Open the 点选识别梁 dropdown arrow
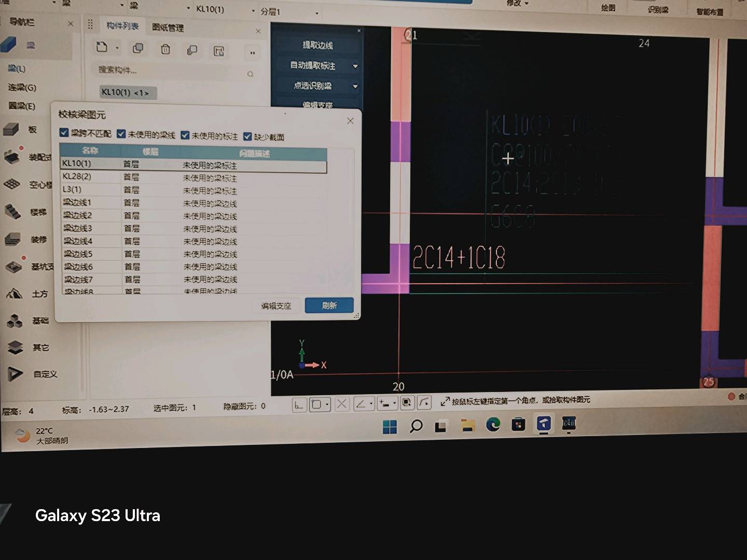Screen dimensions: 747x560 pyautogui.click(x=355, y=87)
